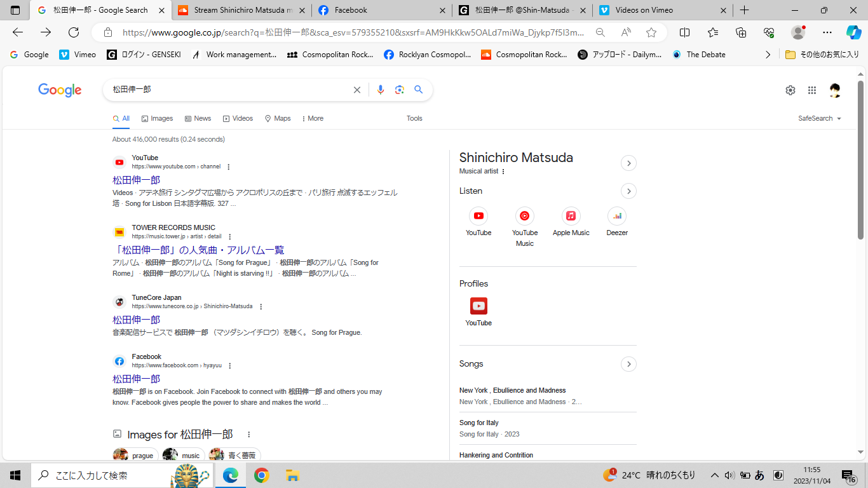This screenshot has width=868, height=488.
Task: Open options for Images for 松田伸一郎
Action: point(249,435)
